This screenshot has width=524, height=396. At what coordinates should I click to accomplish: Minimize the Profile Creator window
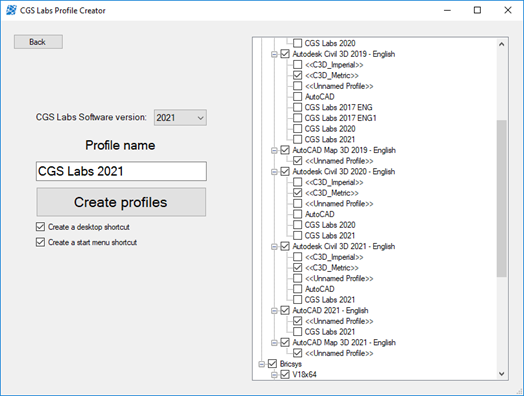coord(447,10)
